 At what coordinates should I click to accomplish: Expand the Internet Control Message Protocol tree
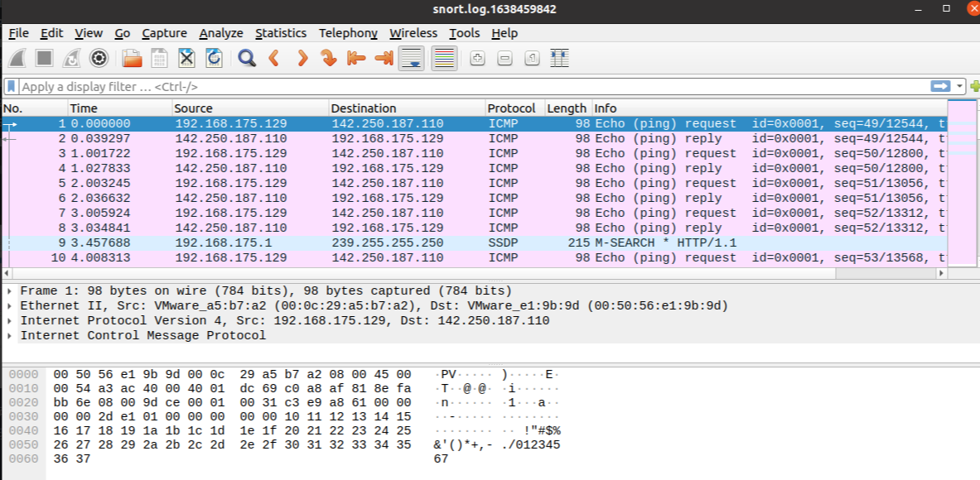[8, 336]
